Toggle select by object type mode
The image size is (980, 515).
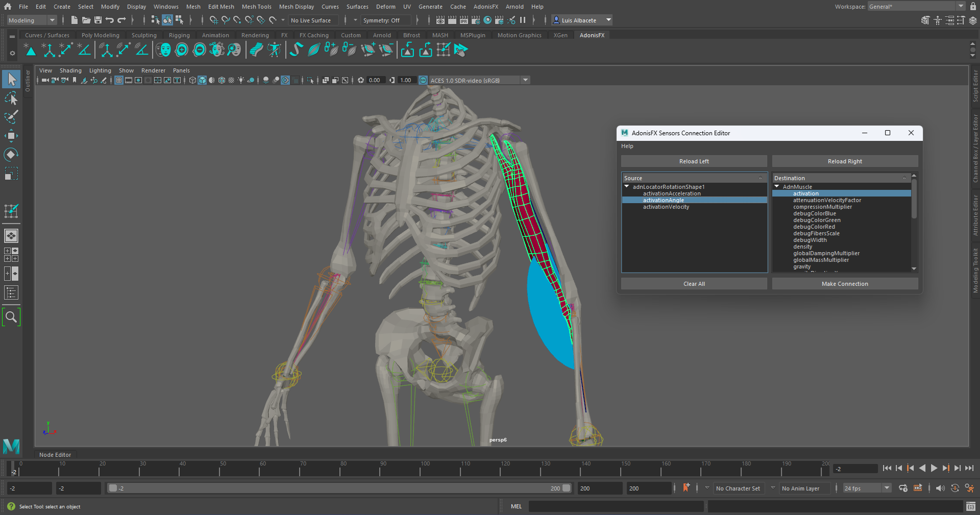[x=167, y=20]
